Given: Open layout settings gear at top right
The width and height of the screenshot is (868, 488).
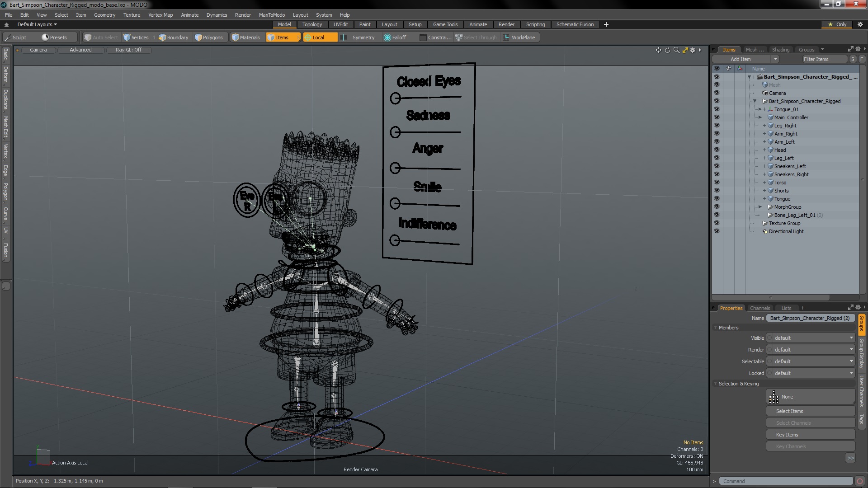Looking at the screenshot, I should [860, 24].
